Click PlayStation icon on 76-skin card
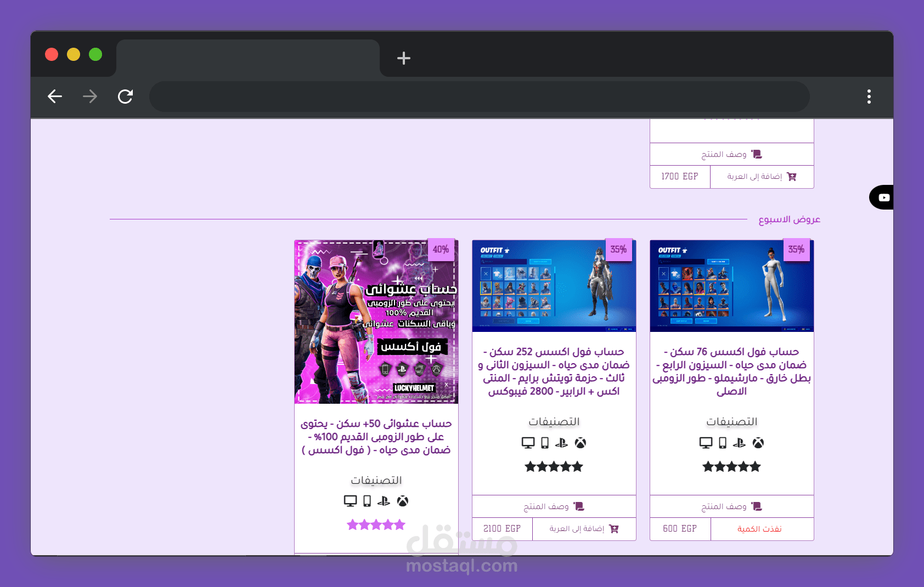 pos(739,443)
